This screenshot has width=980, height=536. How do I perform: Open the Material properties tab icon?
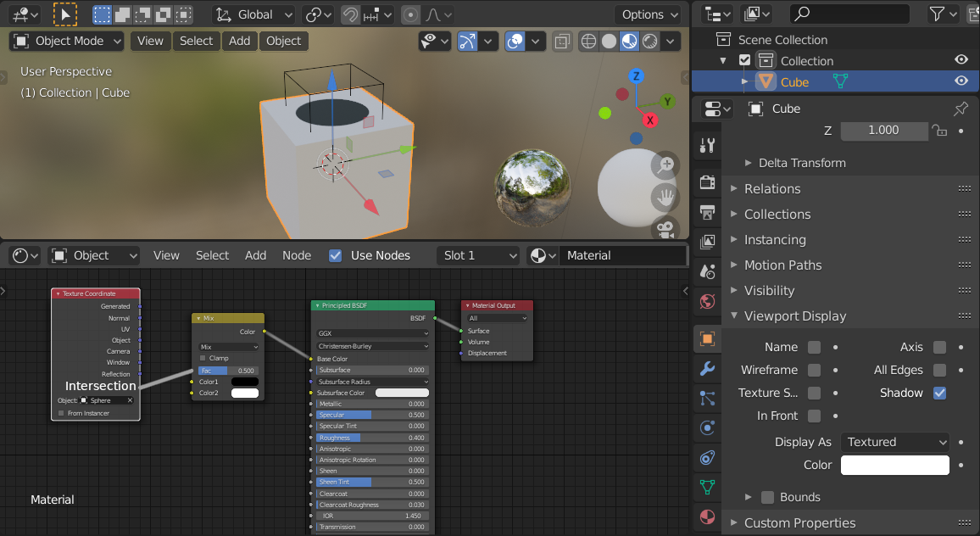[708, 517]
